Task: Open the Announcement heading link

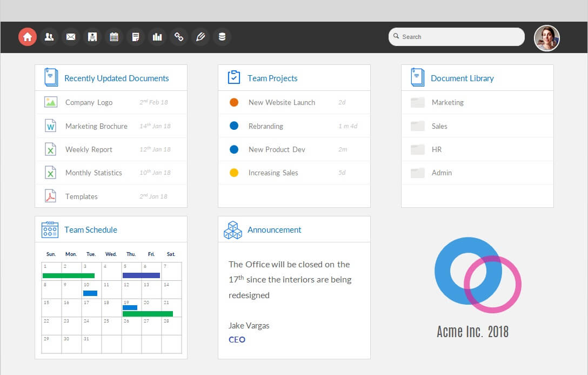Action: [275, 230]
